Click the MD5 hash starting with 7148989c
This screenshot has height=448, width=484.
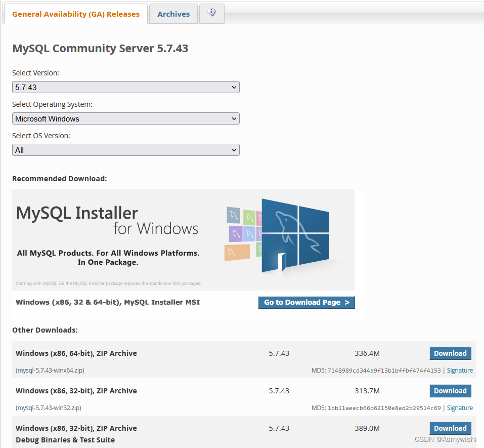click(x=384, y=370)
